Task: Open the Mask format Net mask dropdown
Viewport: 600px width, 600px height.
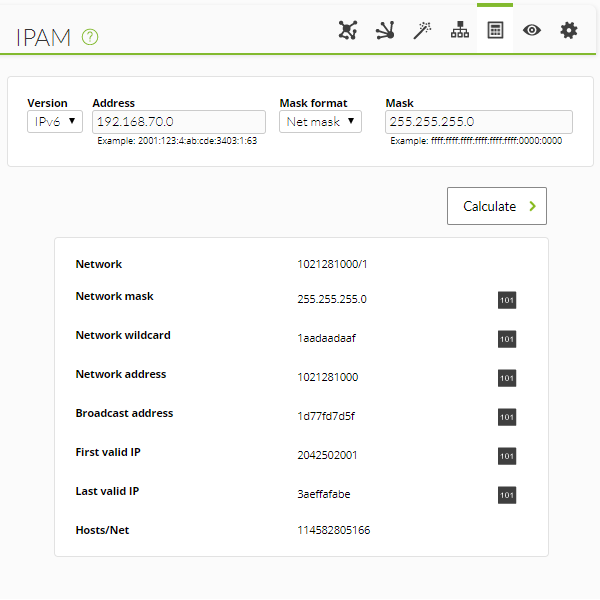Action: click(320, 122)
